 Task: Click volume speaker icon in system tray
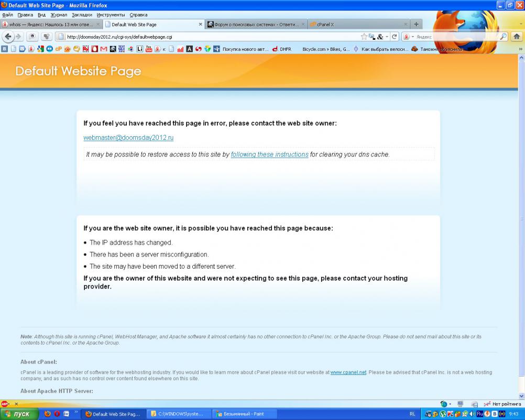click(x=473, y=414)
